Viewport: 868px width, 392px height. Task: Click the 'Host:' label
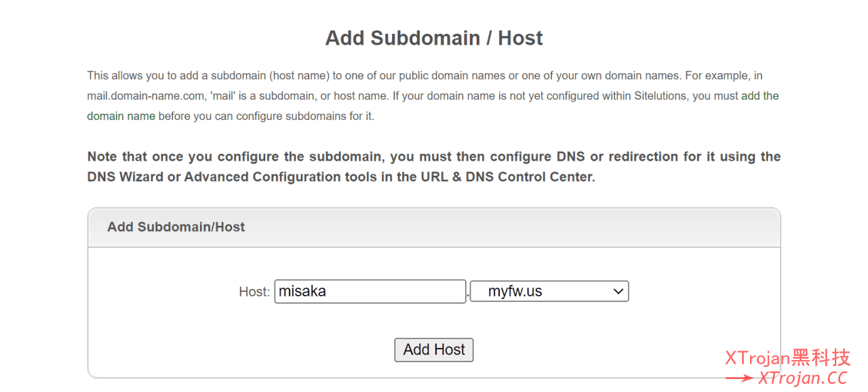pos(254,291)
